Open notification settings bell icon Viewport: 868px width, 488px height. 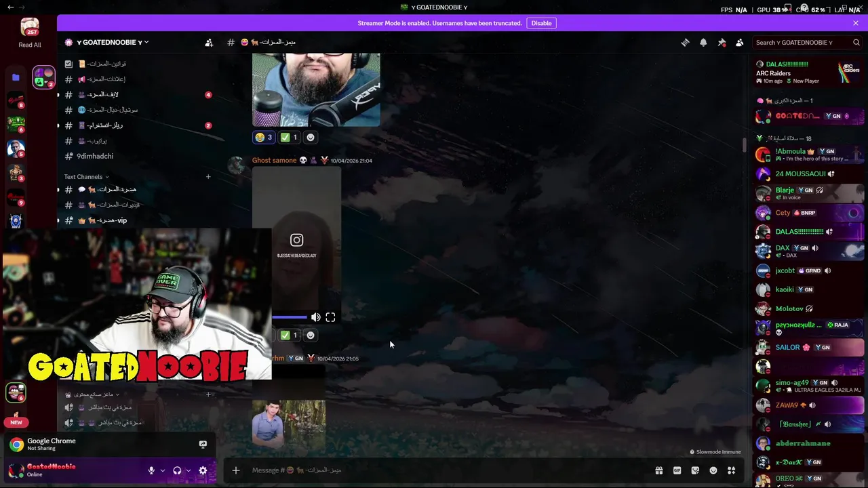[x=703, y=42]
